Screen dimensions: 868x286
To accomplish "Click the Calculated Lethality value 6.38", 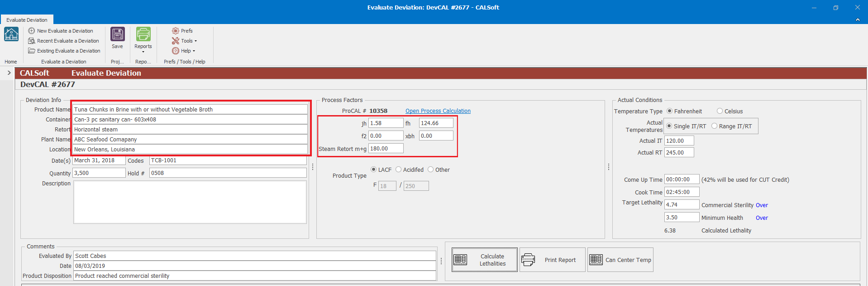I will 670,231.
